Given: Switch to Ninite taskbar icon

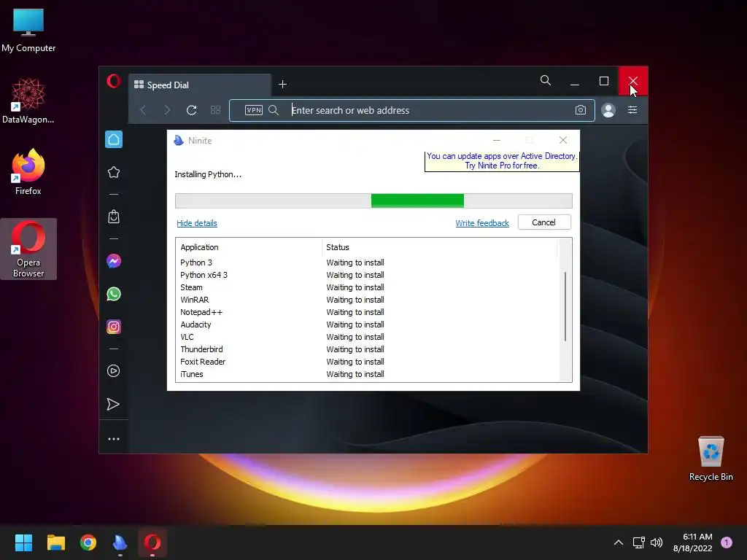Looking at the screenshot, I should (120, 542).
